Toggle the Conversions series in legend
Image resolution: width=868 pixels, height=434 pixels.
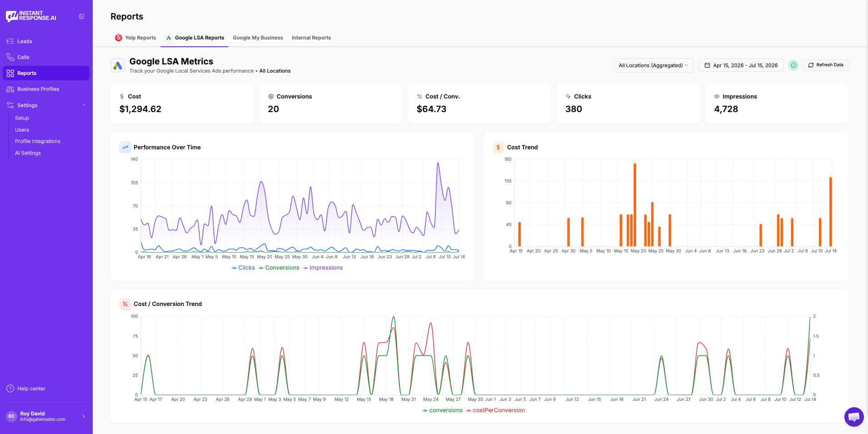coord(279,268)
